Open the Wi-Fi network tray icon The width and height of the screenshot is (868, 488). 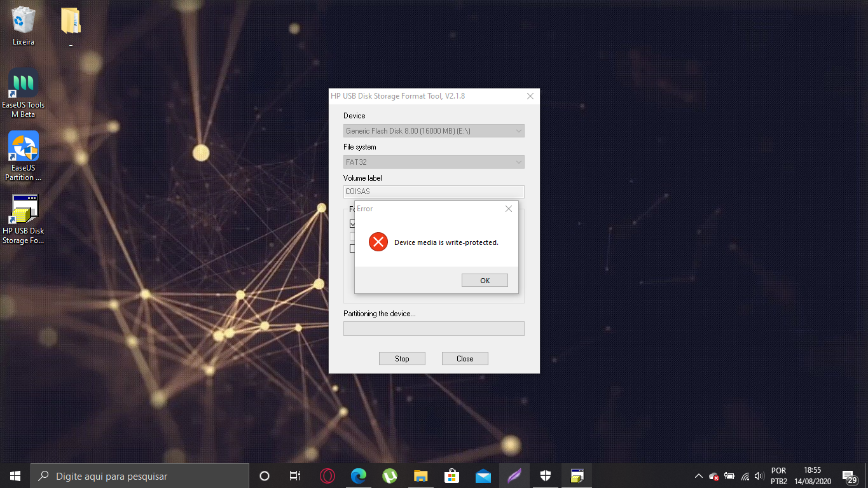(745, 476)
